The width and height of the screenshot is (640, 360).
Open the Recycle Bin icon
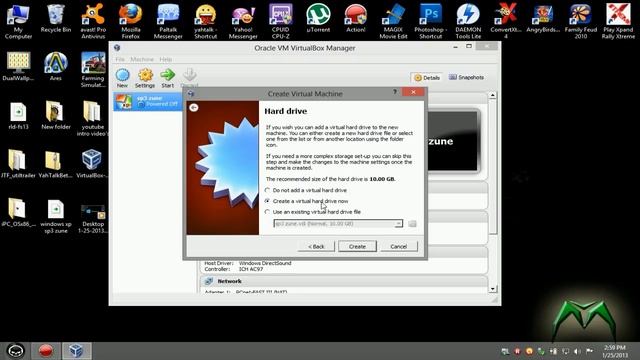56,18
